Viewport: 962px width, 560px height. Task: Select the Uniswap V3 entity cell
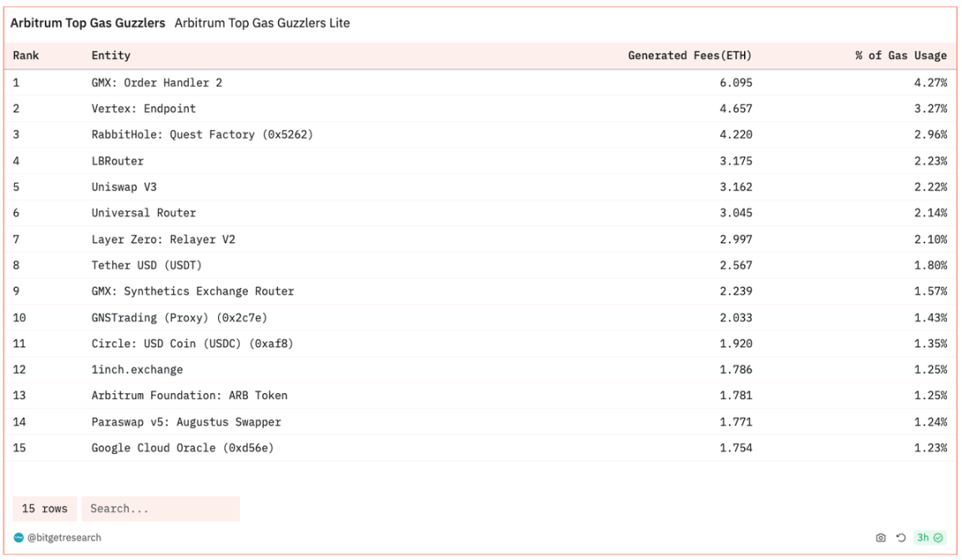tap(124, 187)
